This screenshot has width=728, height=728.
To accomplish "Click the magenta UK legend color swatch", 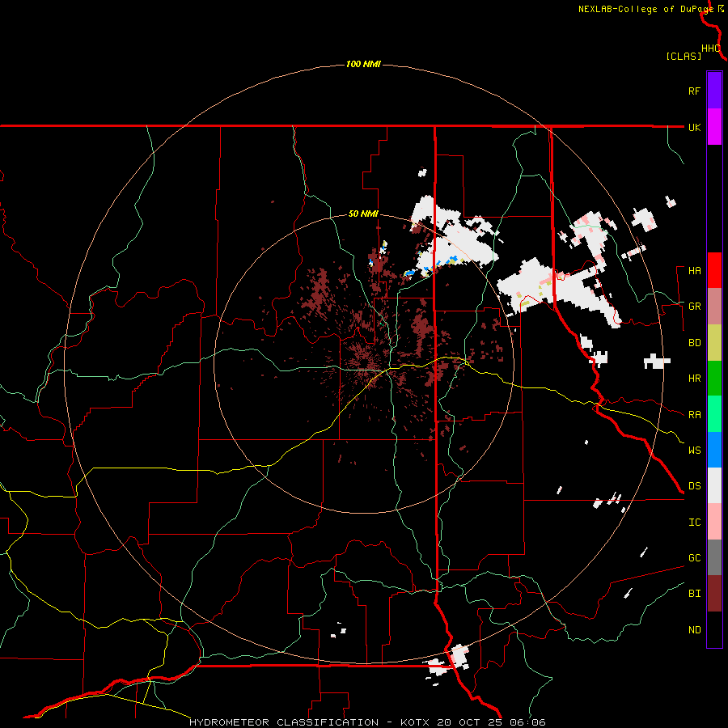I will pyautogui.click(x=714, y=127).
